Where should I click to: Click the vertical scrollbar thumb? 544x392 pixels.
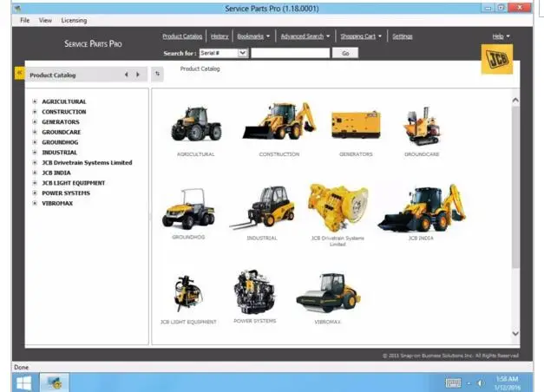(515, 186)
